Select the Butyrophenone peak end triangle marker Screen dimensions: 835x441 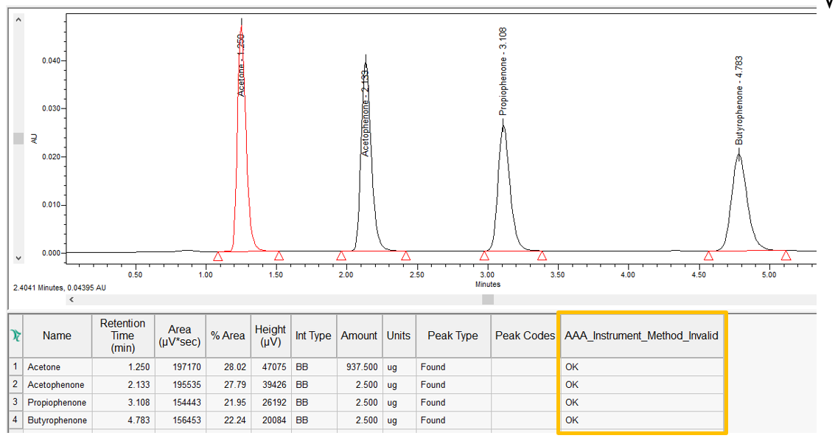tap(786, 257)
